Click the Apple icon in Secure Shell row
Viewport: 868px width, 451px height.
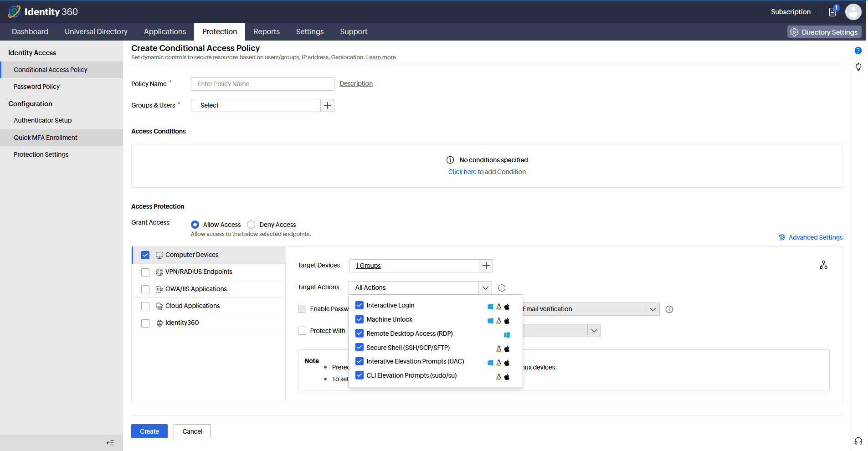[x=507, y=349]
